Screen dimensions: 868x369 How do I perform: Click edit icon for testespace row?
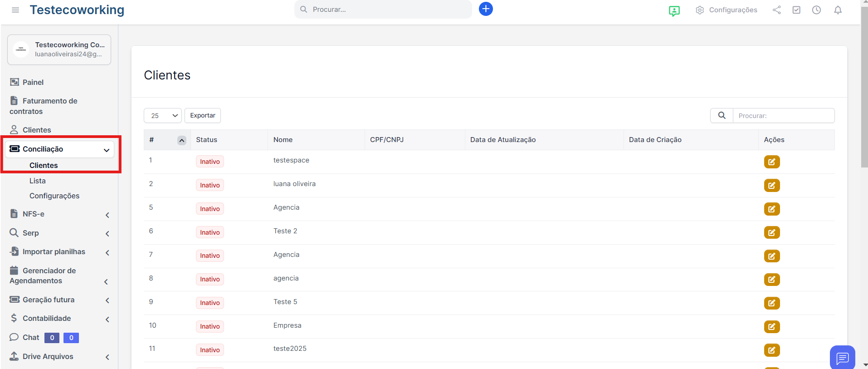771,162
